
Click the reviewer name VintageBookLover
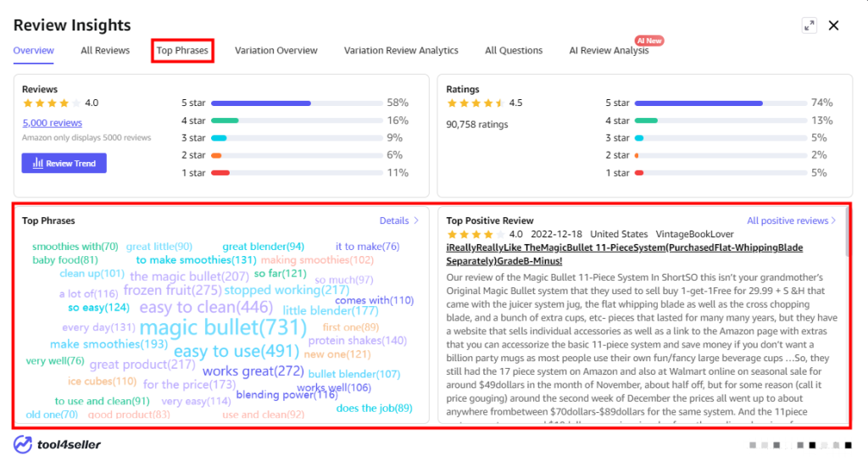(695, 234)
